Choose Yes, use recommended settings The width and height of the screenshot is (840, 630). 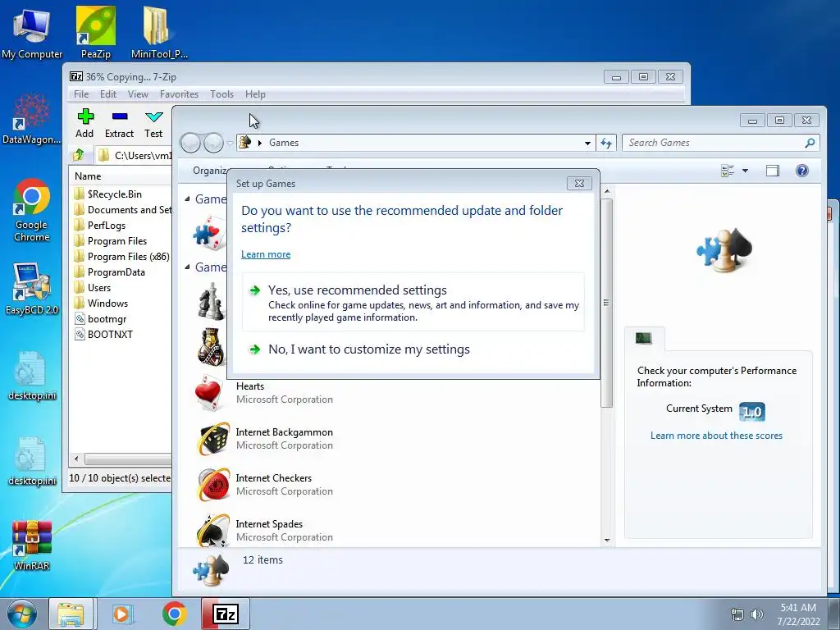[413, 303]
